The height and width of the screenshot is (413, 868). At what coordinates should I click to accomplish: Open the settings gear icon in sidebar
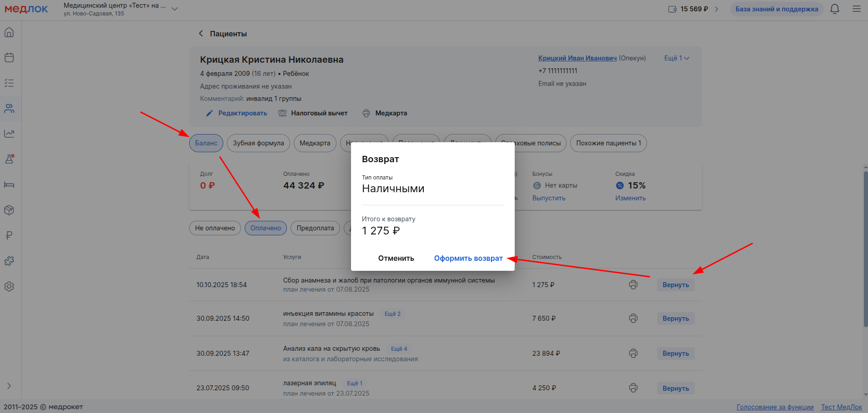pos(9,286)
